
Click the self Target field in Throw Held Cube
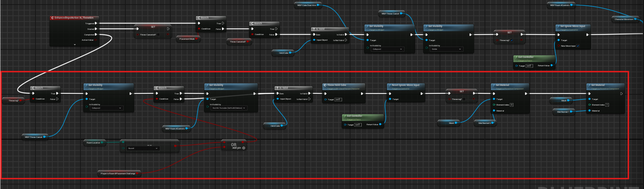coord(338,100)
